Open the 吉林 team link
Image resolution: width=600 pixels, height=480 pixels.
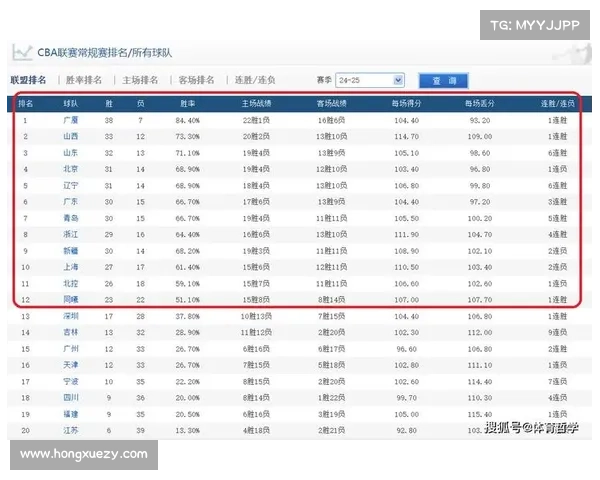71,332
